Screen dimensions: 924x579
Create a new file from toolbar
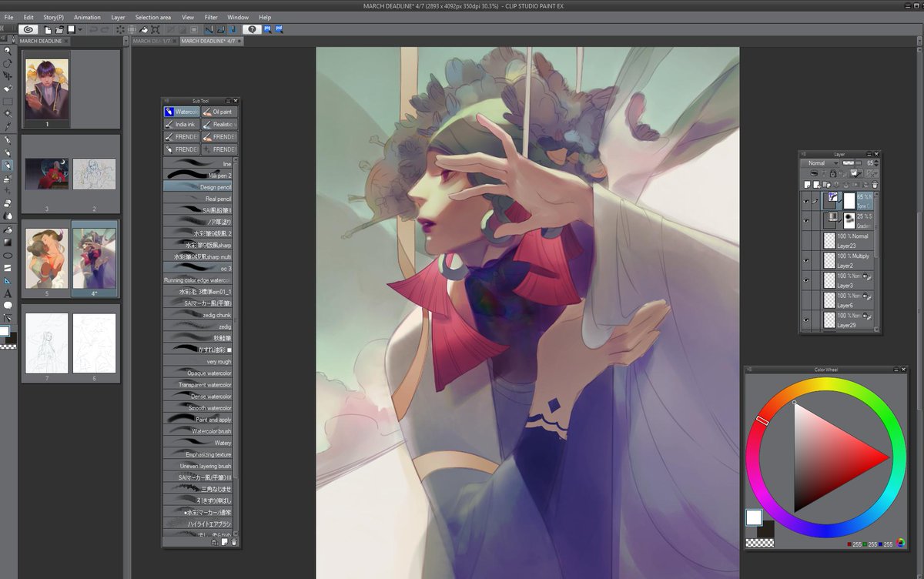tap(48, 29)
